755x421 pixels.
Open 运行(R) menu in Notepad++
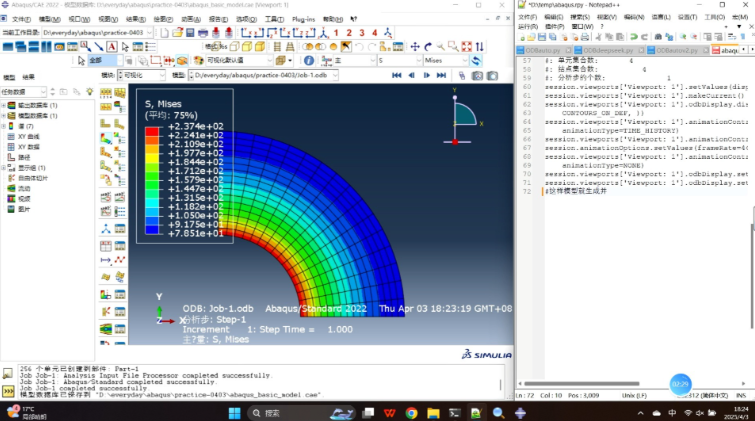tap(527, 26)
